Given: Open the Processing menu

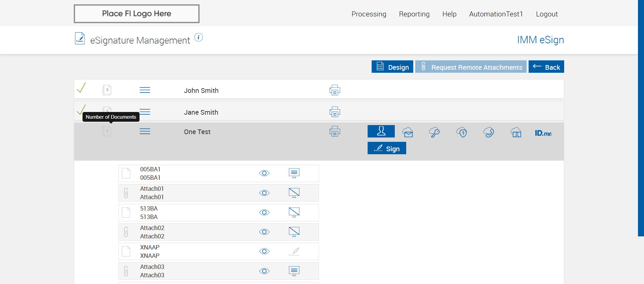Looking at the screenshot, I should tap(369, 14).
